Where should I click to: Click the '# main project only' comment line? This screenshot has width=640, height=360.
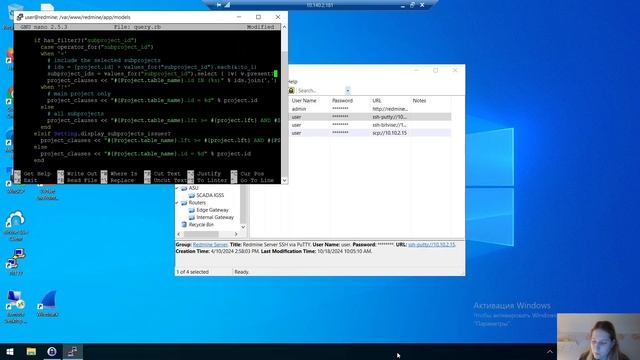pyautogui.click(x=79, y=94)
